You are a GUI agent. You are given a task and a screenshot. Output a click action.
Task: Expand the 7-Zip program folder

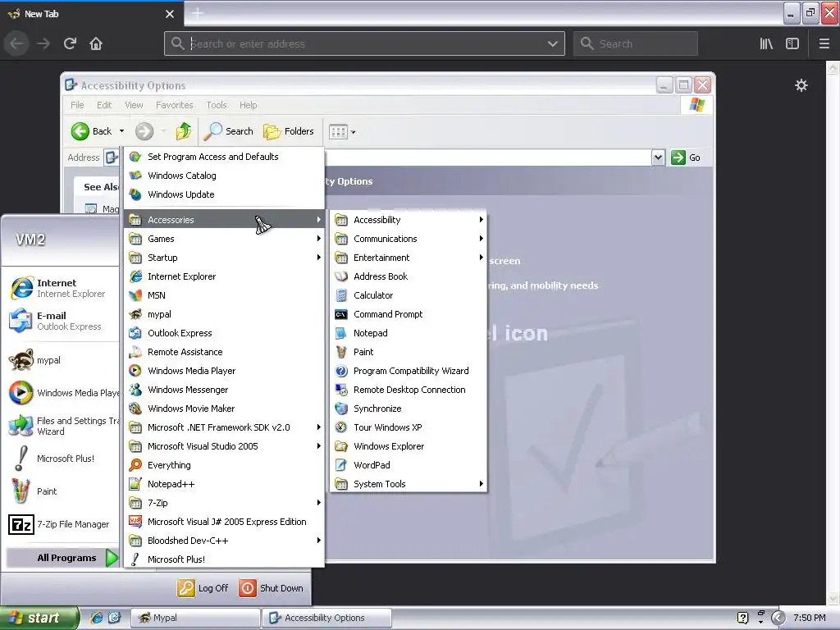[224, 503]
